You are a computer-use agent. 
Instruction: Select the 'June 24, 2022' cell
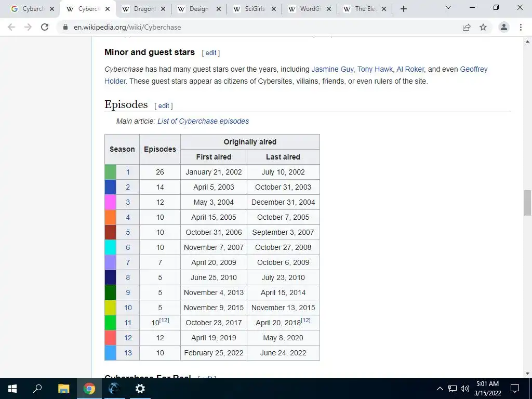pos(283,353)
